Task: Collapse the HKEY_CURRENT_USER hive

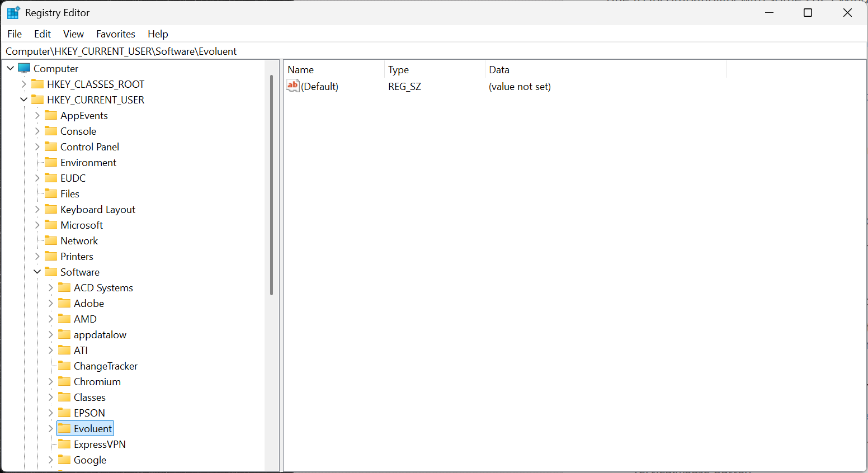Action: click(23, 100)
